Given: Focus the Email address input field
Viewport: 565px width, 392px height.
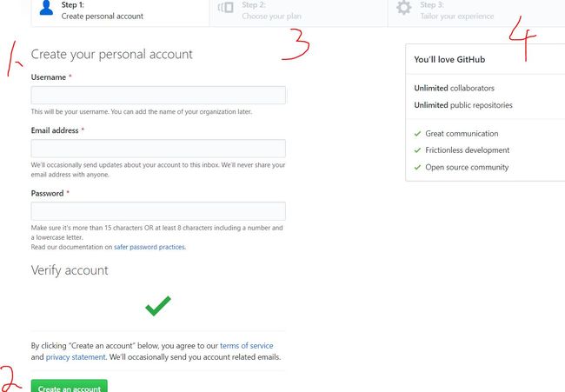Looking at the screenshot, I should 158,149.
